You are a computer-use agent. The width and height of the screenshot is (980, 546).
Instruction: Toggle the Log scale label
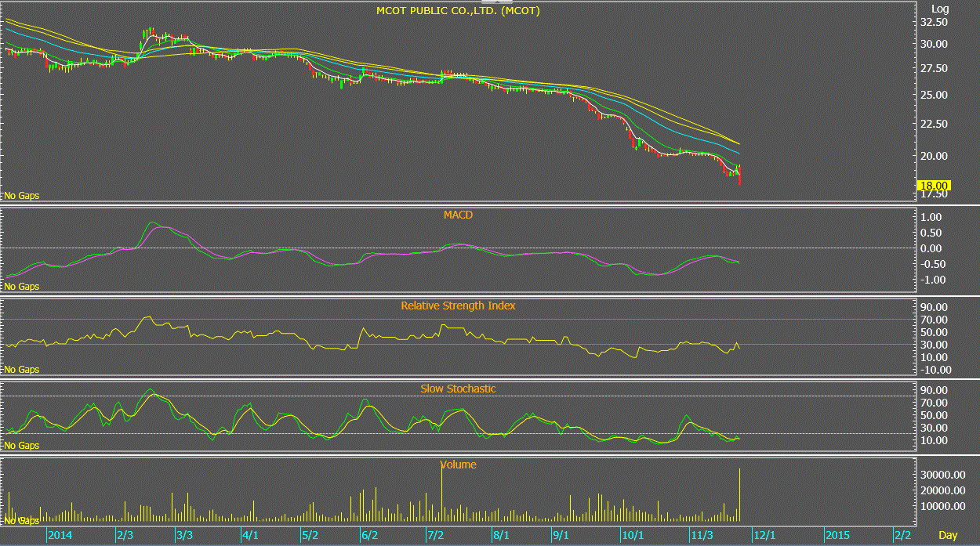[940, 9]
